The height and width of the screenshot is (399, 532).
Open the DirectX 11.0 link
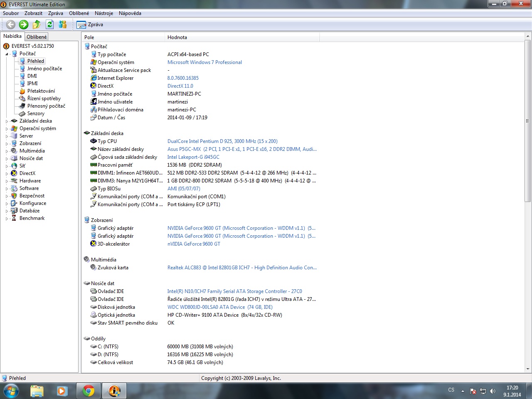tap(180, 86)
